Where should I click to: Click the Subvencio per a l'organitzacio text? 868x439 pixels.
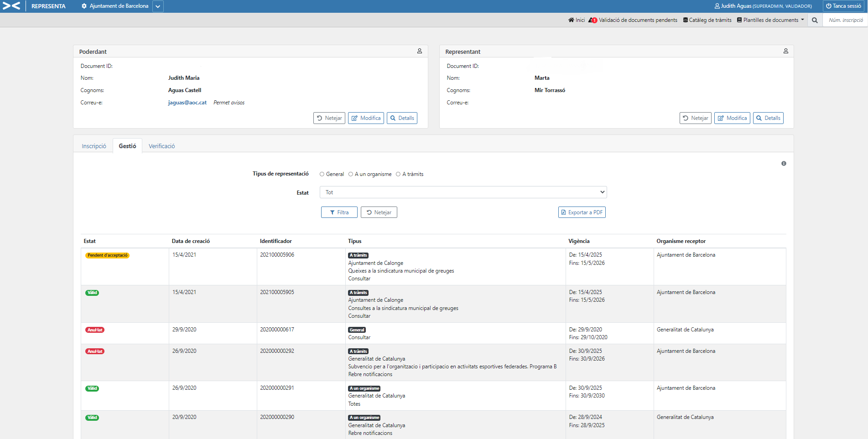pyautogui.click(x=452, y=367)
